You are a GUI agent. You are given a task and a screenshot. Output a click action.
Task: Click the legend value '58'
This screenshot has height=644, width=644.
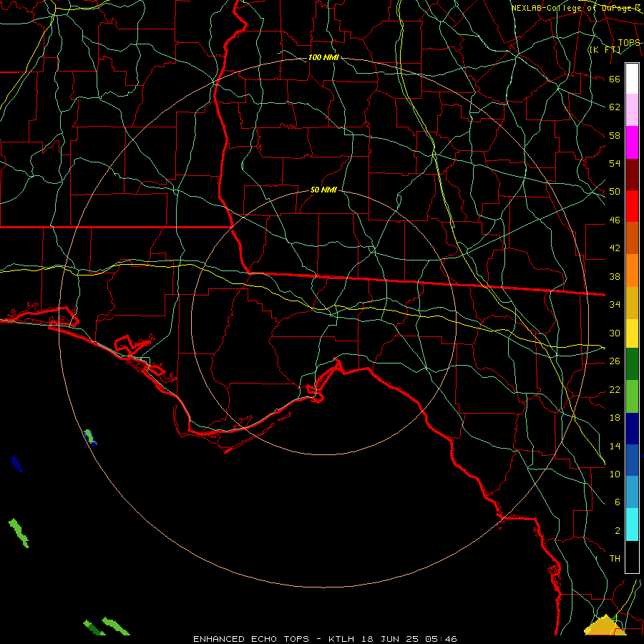pyautogui.click(x=615, y=135)
